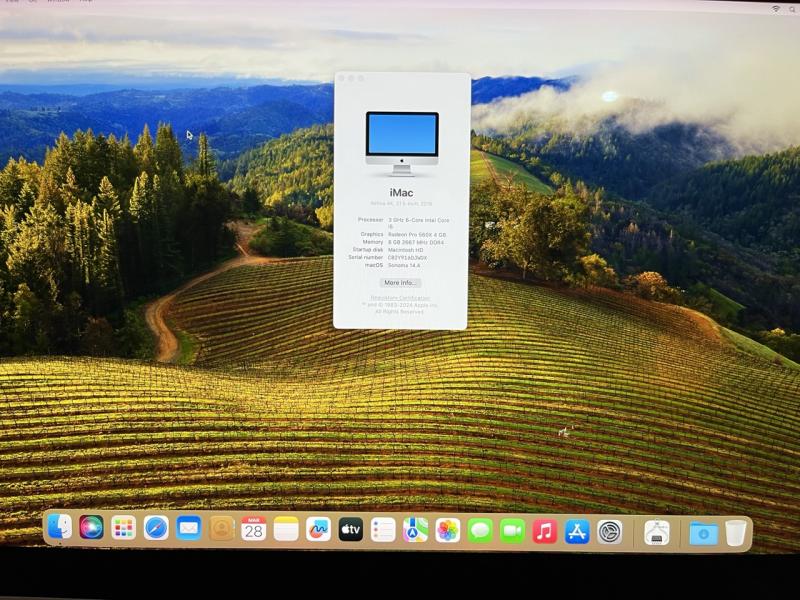Launch the Messages app
800x600 pixels.
tap(480, 531)
